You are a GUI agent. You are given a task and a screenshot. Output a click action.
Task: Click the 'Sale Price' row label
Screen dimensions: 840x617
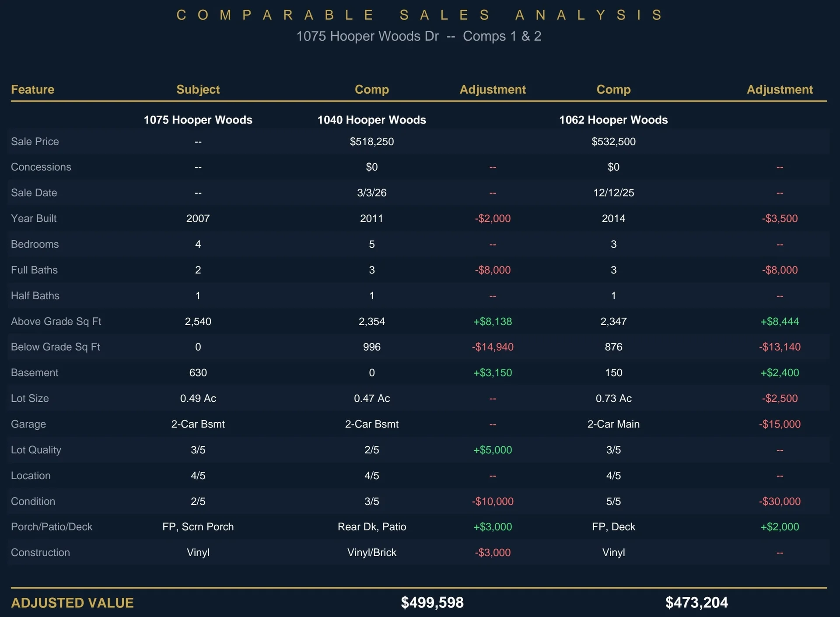[x=35, y=141]
